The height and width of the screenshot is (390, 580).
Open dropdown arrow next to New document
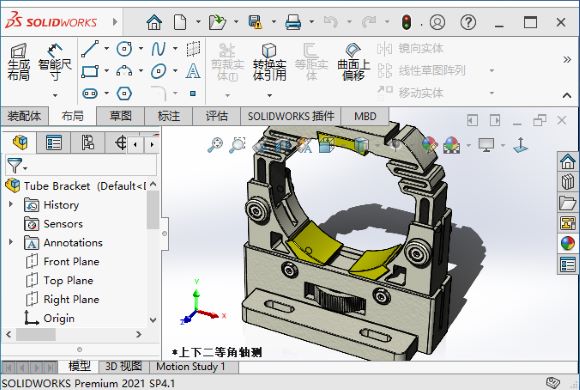pos(198,21)
